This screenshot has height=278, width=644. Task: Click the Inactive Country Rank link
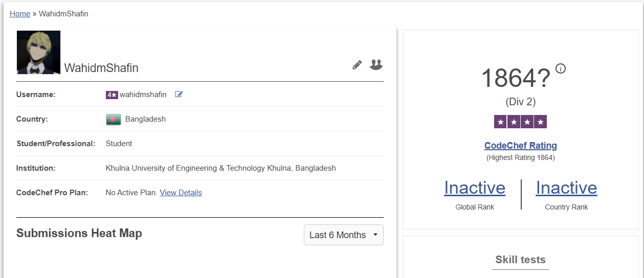coord(566,188)
